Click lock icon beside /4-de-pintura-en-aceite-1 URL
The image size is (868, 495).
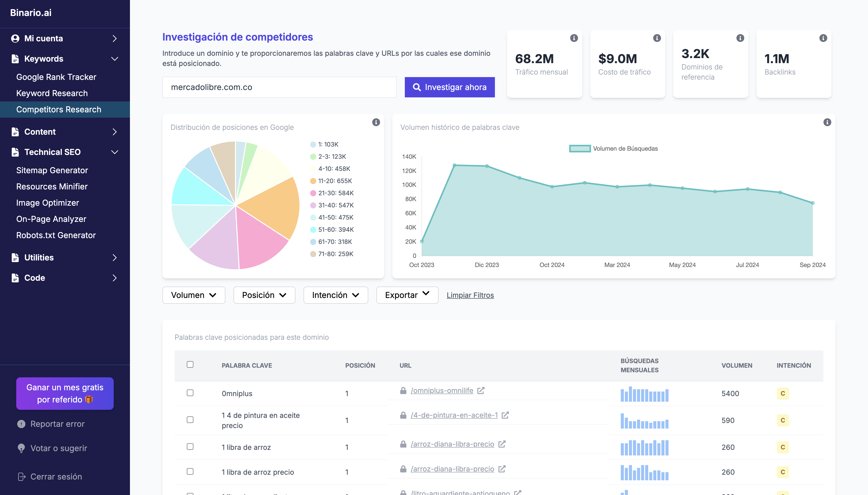[403, 415]
